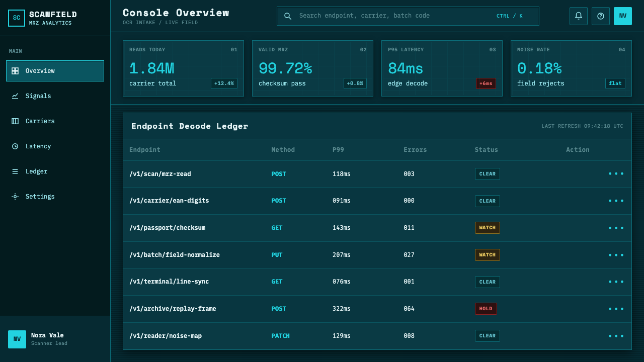This screenshot has width=644, height=362.
Task: Open the Ledger menu label
Action: 36,171
